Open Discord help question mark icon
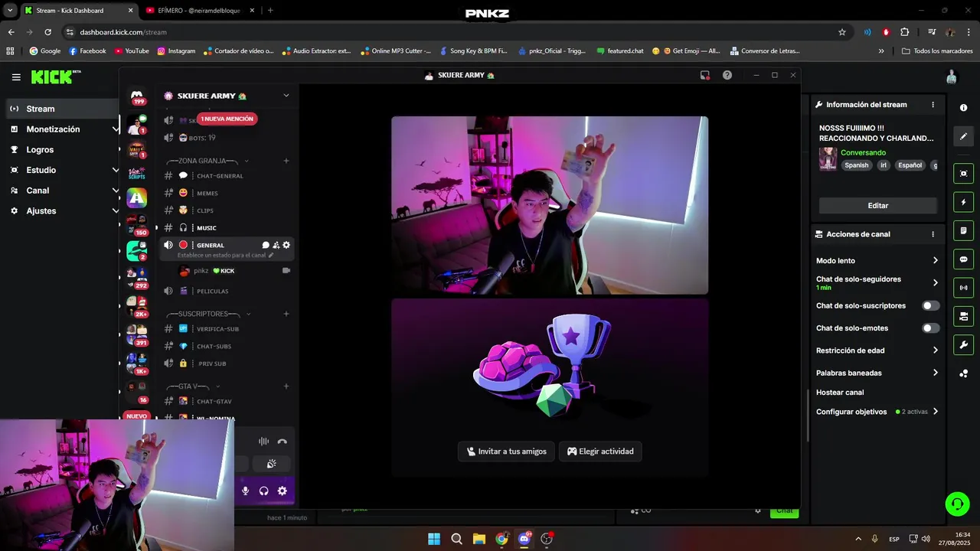 [x=727, y=75]
